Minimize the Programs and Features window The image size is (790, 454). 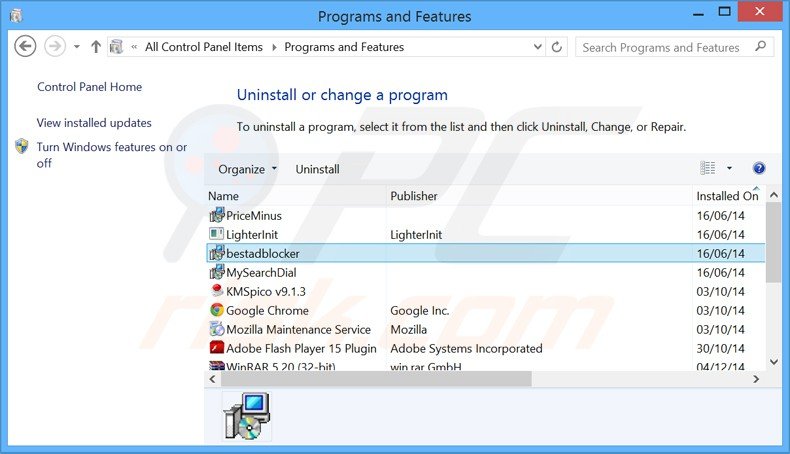point(698,13)
